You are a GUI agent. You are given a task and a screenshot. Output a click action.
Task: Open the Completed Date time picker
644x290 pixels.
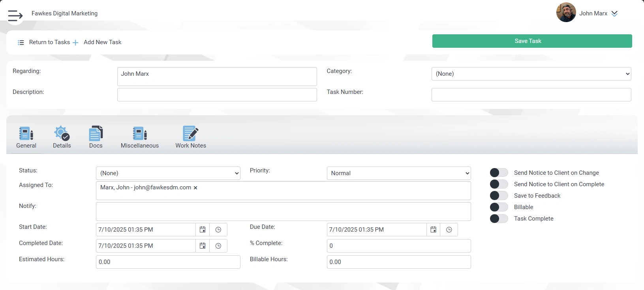(218, 246)
